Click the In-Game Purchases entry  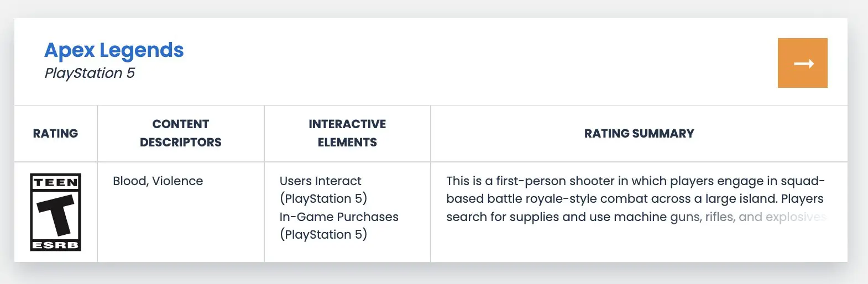339,217
